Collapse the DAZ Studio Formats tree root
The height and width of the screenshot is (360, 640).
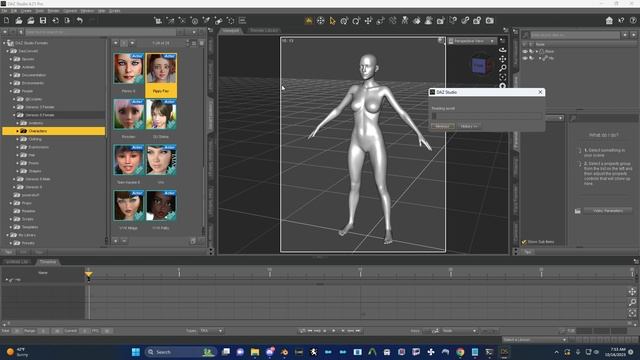4,43
